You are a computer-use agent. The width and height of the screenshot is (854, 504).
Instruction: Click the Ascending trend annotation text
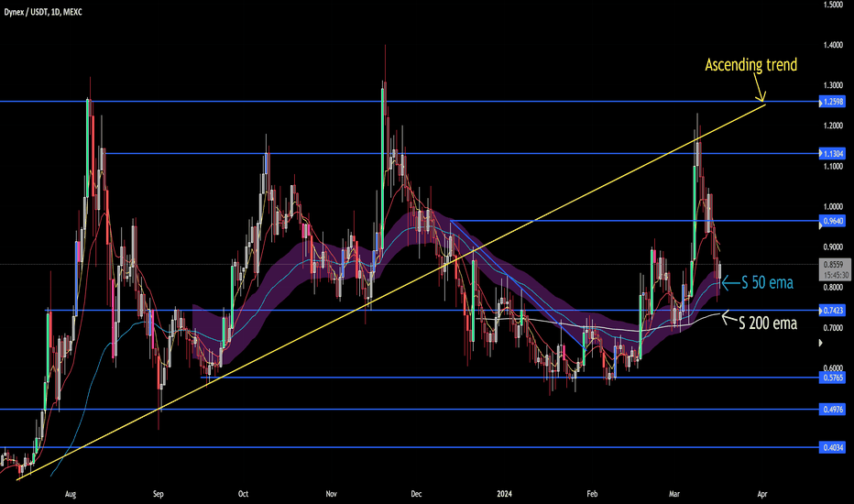click(751, 65)
